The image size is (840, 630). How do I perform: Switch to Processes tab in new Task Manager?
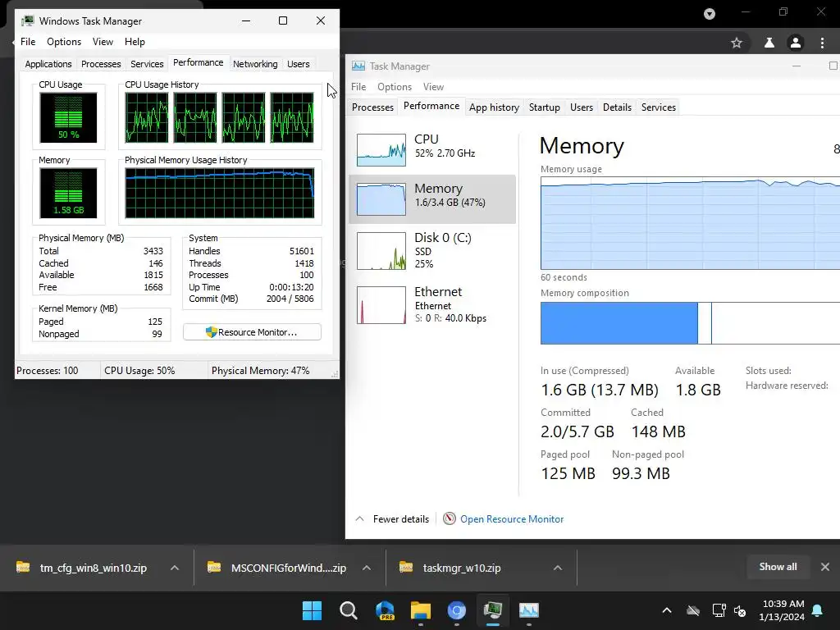372,107
